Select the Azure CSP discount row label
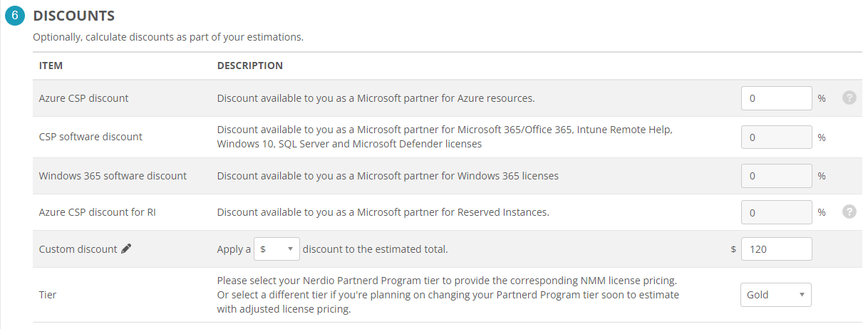868x329 pixels. tap(83, 98)
